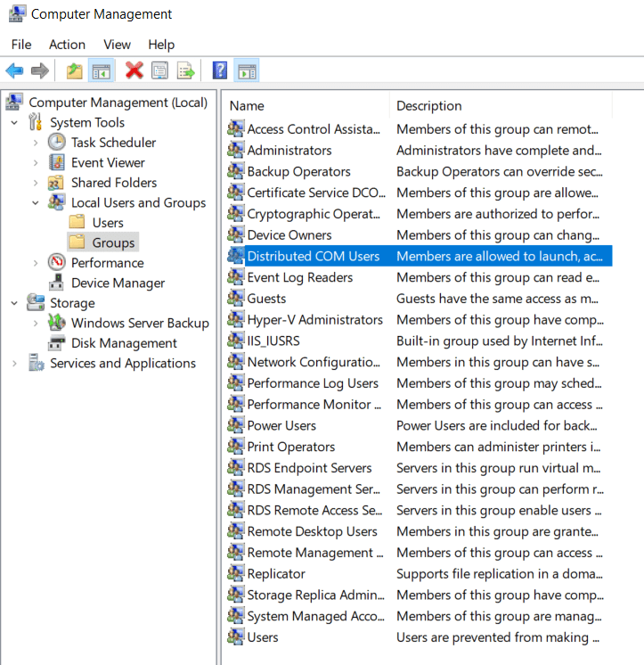This screenshot has width=644, height=665.
Task: Select Device Manager in tree
Action: [118, 283]
